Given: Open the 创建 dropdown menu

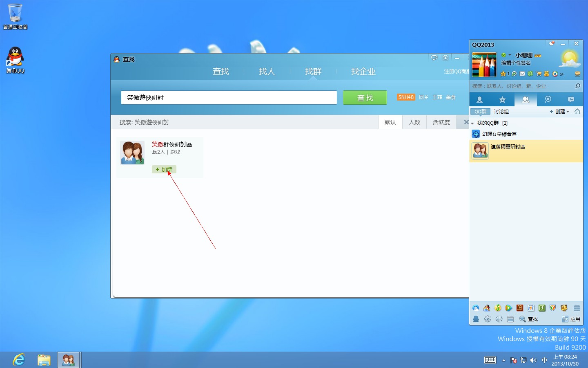Looking at the screenshot, I should [559, 112].
